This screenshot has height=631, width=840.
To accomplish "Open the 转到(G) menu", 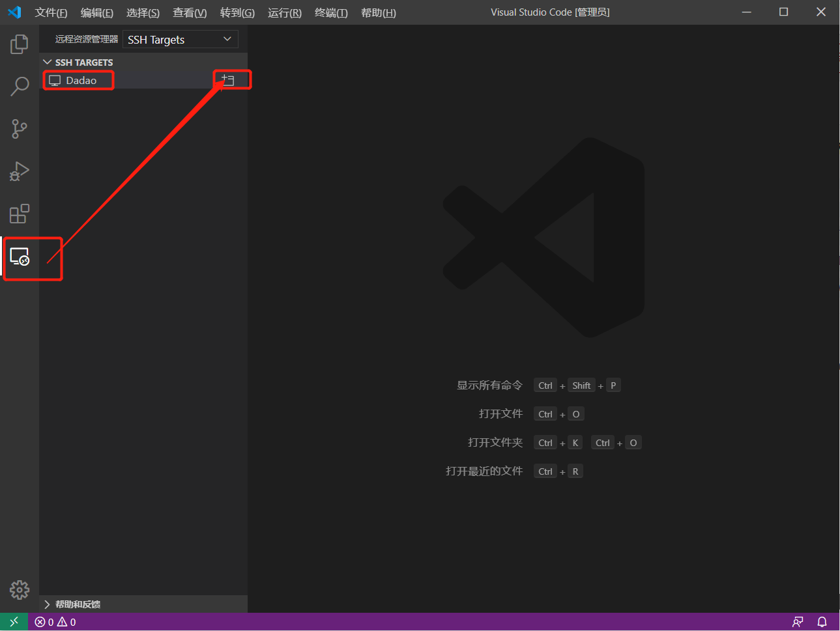I will pos(237,12).
